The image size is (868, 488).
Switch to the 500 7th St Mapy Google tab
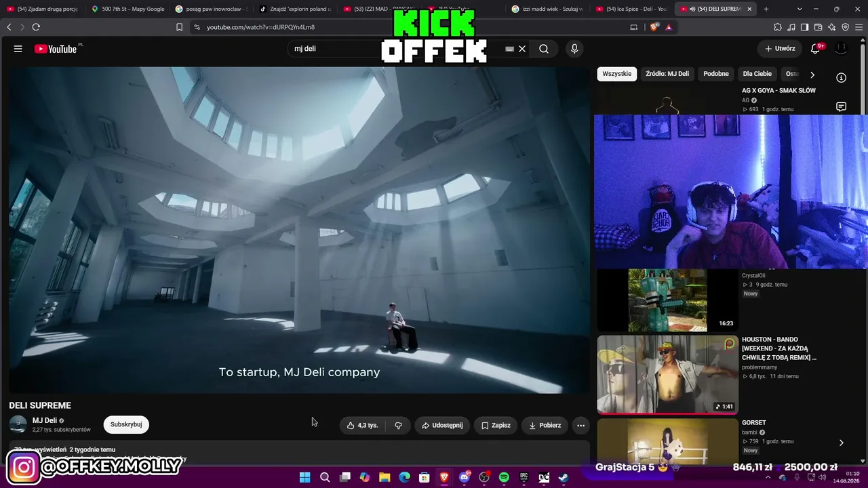click(x=129, y=9)
